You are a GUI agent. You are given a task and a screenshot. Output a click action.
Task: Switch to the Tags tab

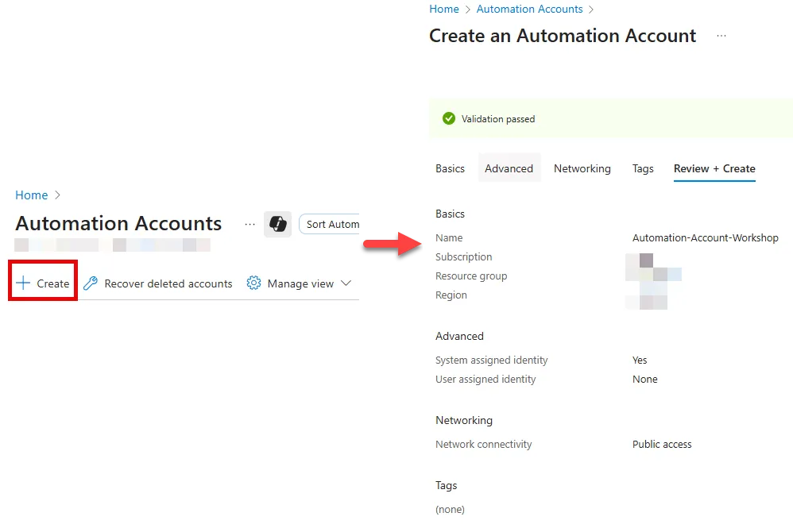[643, 168]
